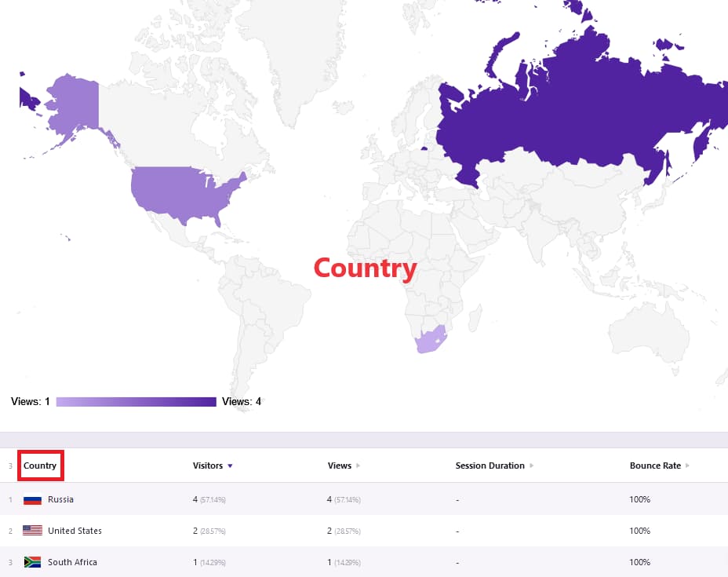Screen dimensions: 728x577
Task: Open the Russia row name
Action: pos(60,499)
